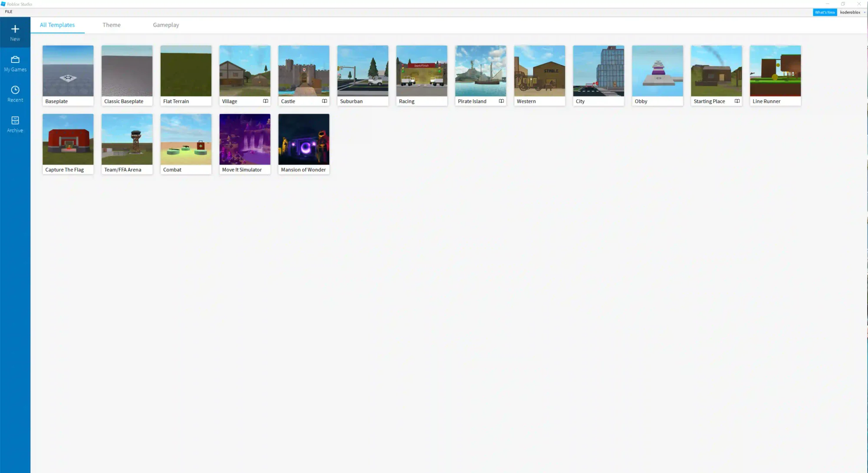This screenshot has width=868, height=473.
Task: Open Archive section icon
Action: click(x=15, y=120)
